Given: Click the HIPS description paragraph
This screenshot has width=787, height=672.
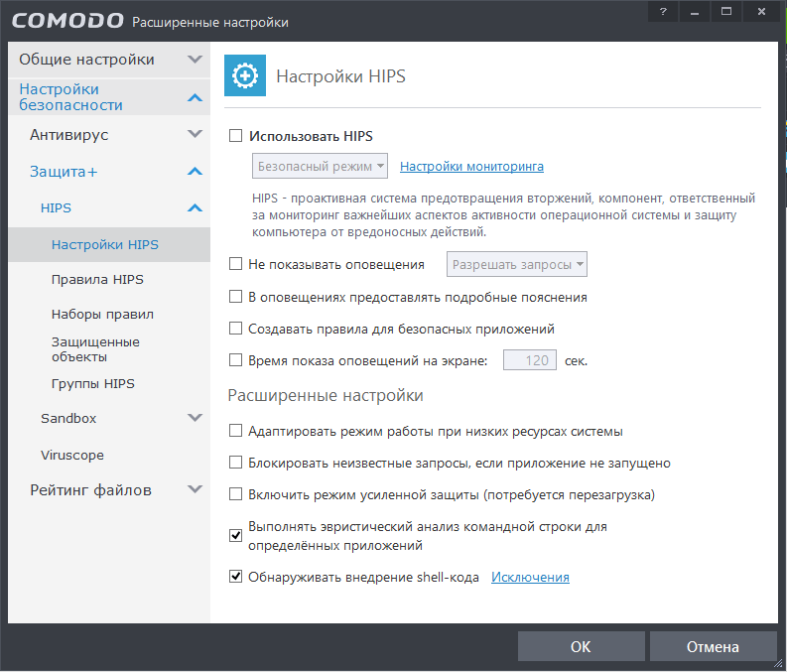Looking at the screenshot, I should pos(503,214).
